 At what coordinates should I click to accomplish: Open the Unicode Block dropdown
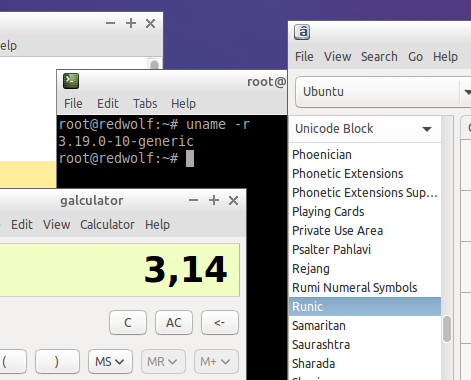coord(365,129)
